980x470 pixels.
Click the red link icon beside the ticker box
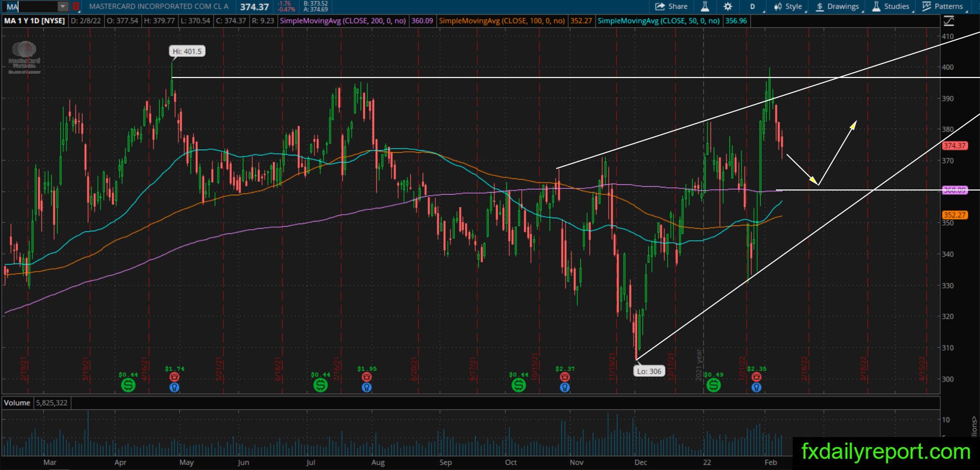coord(76,7)
